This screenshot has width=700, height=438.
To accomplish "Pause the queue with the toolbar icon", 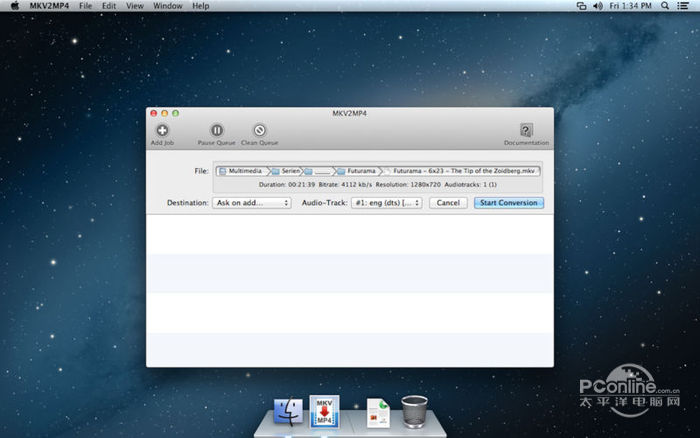I will point(216,131).
